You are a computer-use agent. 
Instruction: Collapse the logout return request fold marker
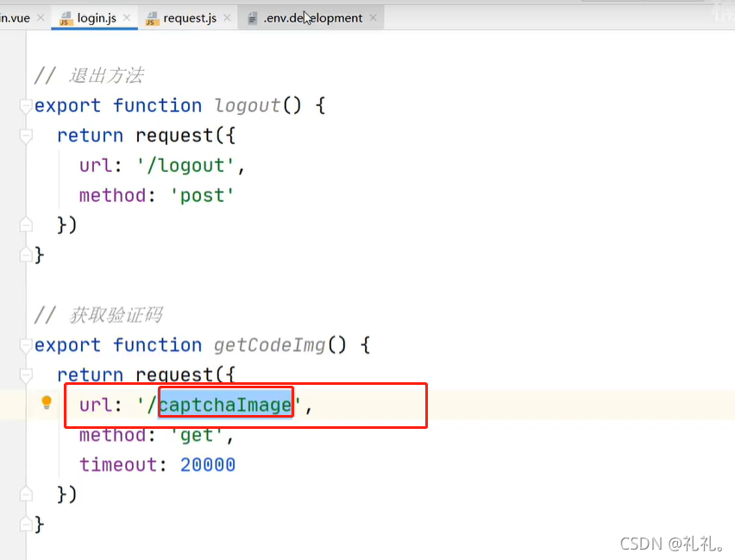(26, 136)
